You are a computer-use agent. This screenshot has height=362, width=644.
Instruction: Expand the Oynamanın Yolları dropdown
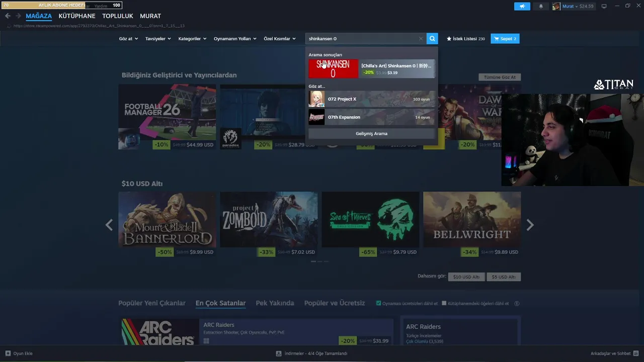pos(235,39)
